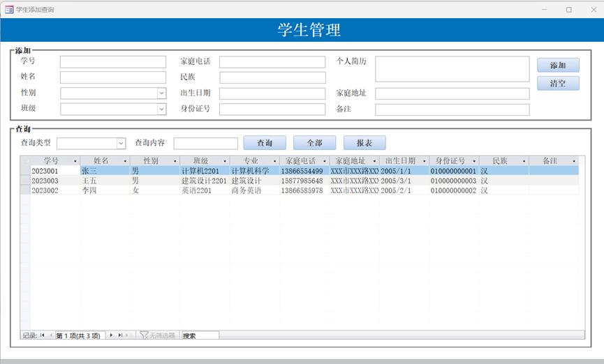Select row selector for record 2023002
The image size is (604, 364).
click(25, 190)
